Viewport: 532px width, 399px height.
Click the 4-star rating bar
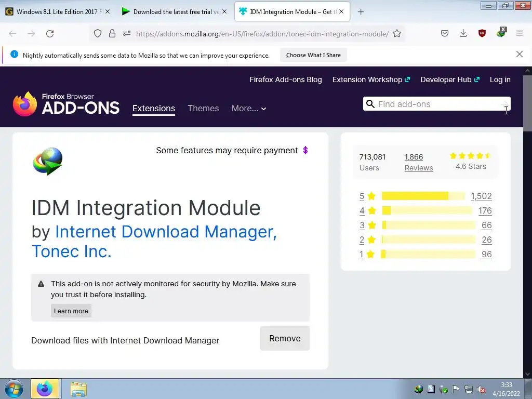coord(427,210)
